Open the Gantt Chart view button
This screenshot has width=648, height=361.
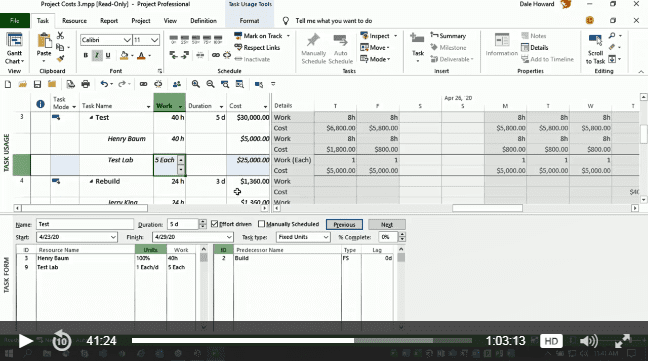click(14, 49)
